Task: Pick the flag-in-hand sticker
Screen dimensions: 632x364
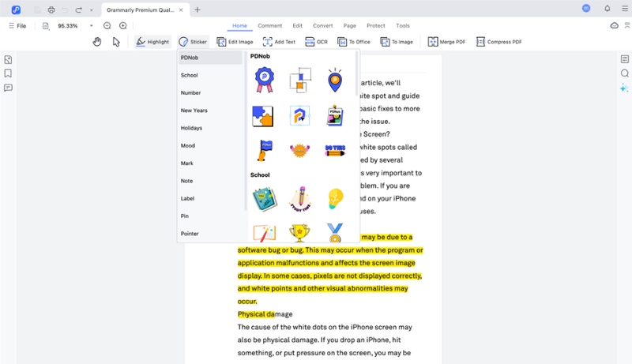Action: tap(265, 151)
